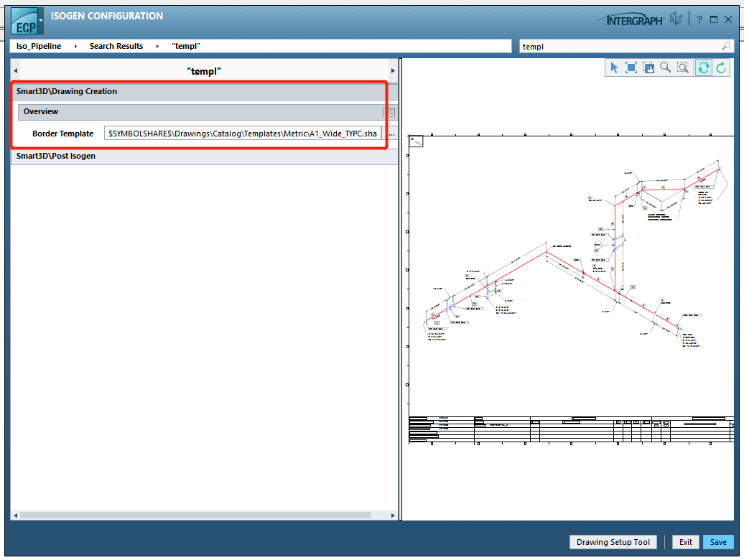Click the right arrow of the horizontal scrollbar
Image resolution: width=744 pixels, height=560 pixels.
(393, 515)
